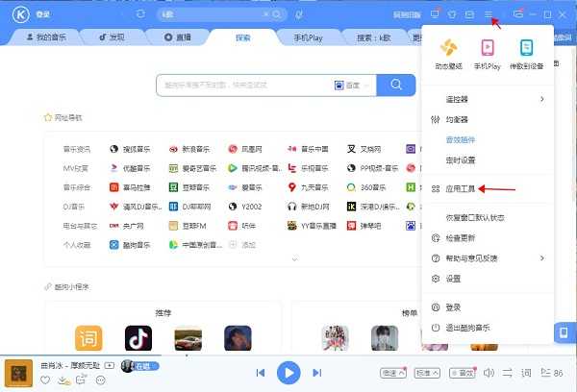Open the 标准 quality dropdown
The height and width of the screenshot is (392, 577).
pos(427,373)
